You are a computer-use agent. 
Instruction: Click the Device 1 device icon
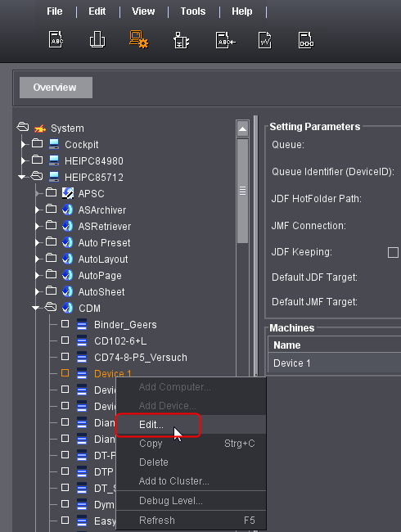[82, 373]
